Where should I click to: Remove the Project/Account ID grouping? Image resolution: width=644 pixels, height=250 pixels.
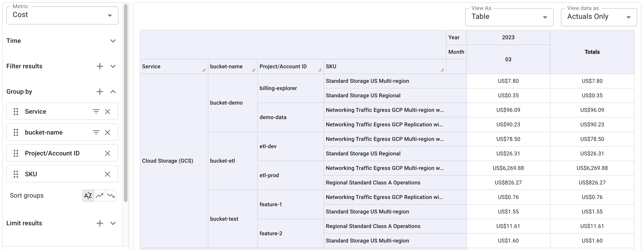tap(108, 153)
